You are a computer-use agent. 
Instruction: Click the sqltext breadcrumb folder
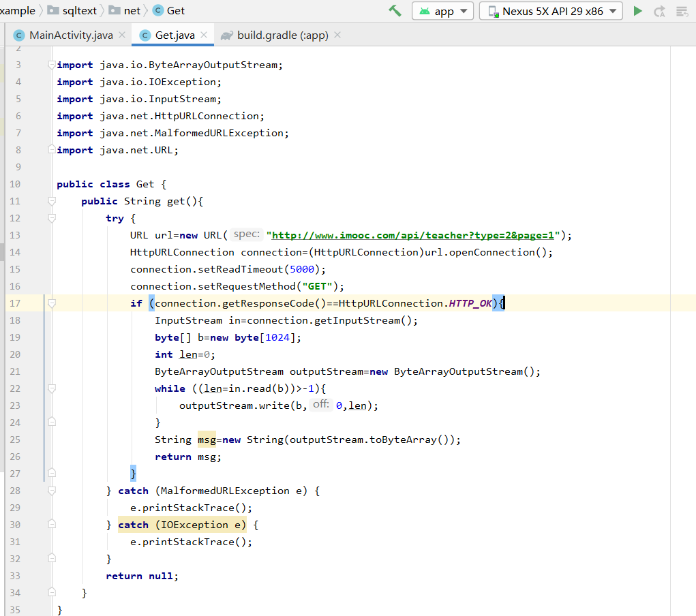pos(72,11)
